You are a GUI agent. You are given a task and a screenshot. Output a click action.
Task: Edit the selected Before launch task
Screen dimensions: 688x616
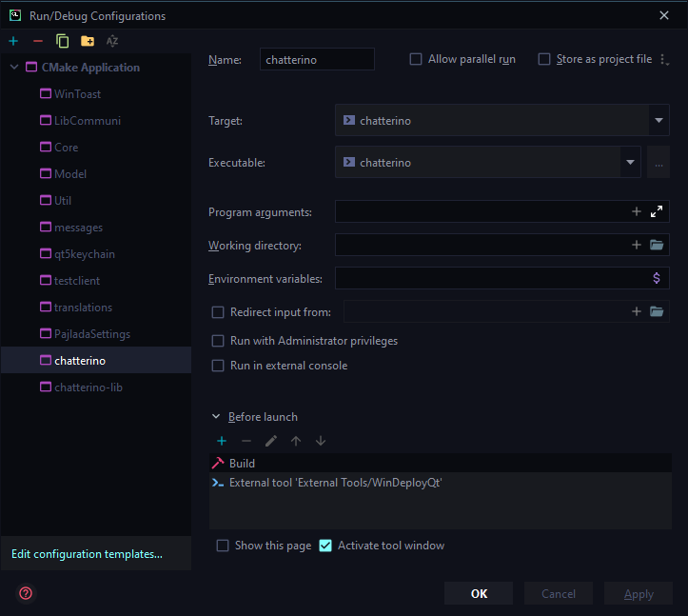click(x=271, y=441)
